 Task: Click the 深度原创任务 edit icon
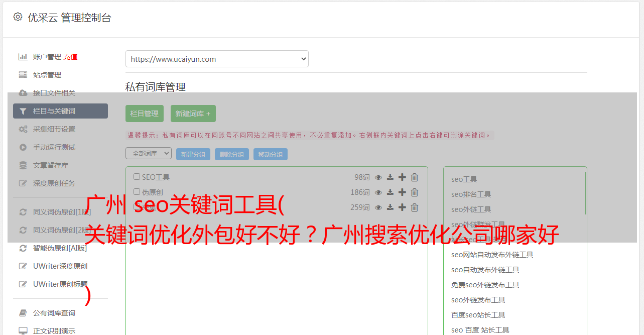pos(23,183)
